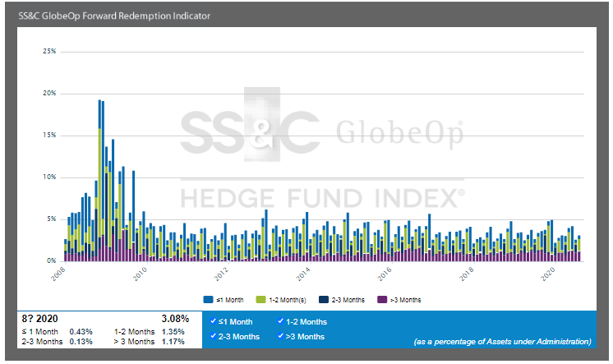Toggle the >3 Months checkbox
This screenshot has height=364, width=613.
tap(280, 336)
